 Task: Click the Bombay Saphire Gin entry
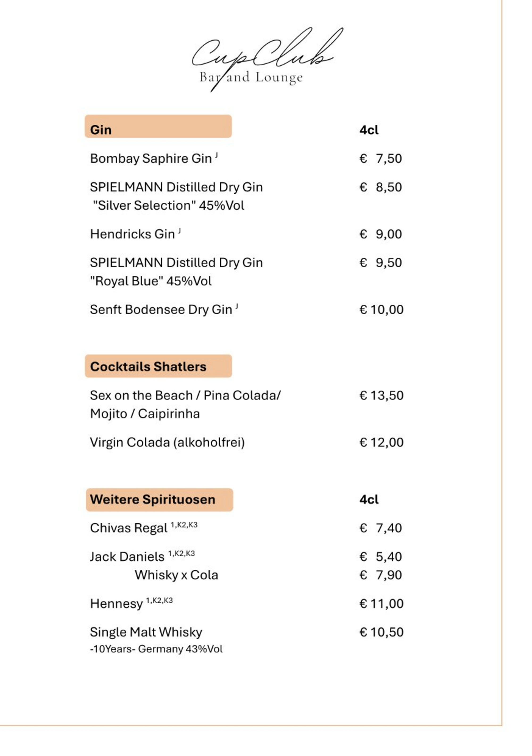pyautogui.click(x=154, y=158)
